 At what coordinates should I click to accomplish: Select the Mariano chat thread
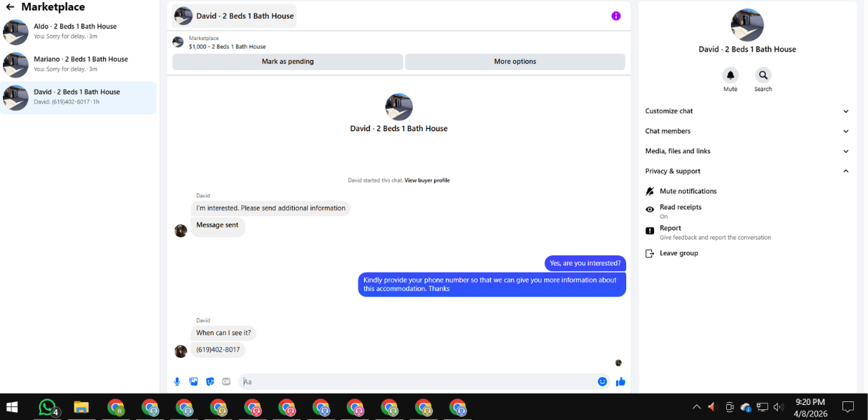coord(78,64)
